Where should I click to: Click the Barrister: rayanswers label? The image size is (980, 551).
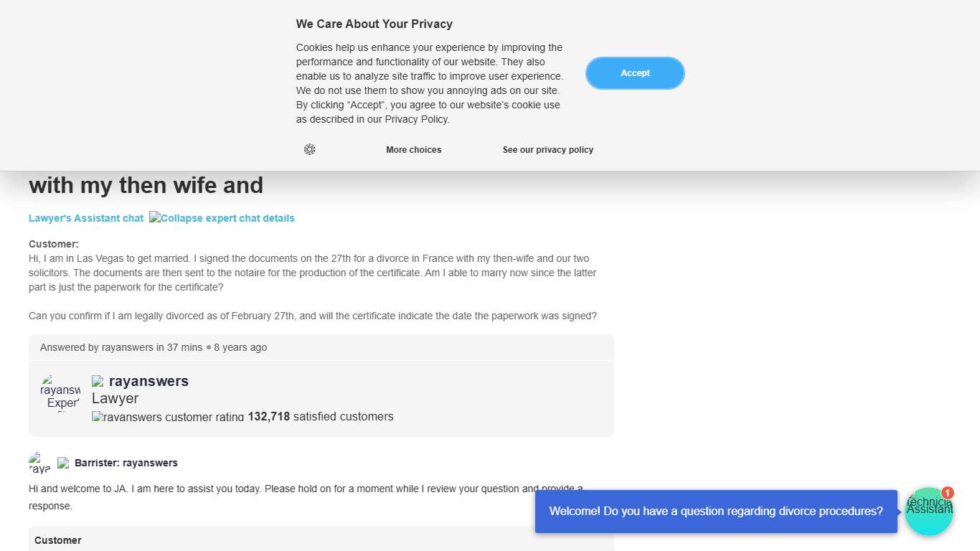click(126, 463)
